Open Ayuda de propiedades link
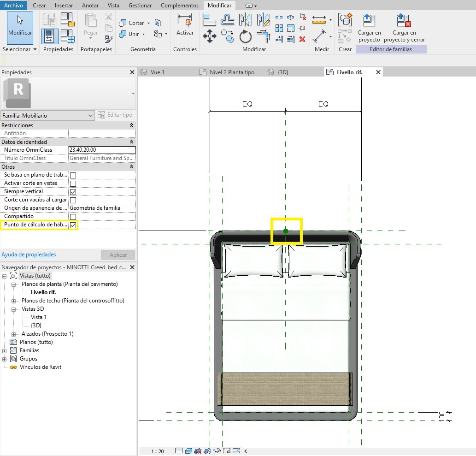This screenshot has width=476, height=456. click(29, 255)
